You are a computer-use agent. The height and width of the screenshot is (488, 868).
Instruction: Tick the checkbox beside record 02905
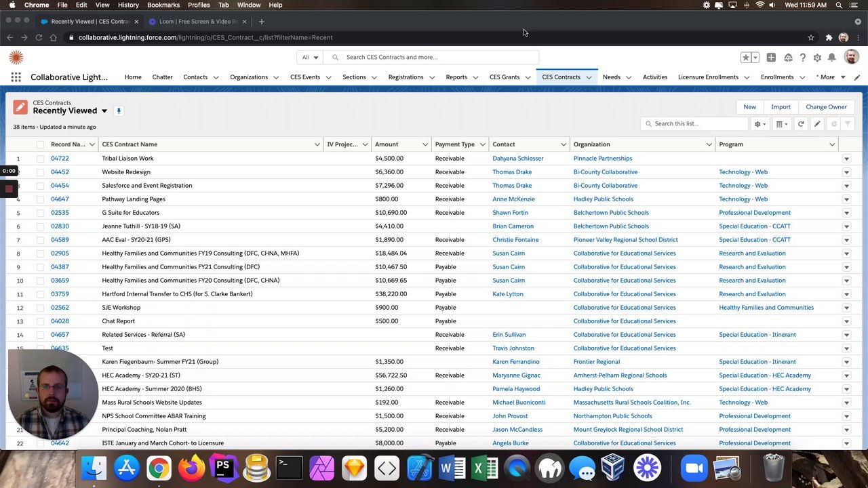click(x=40, y=253)
